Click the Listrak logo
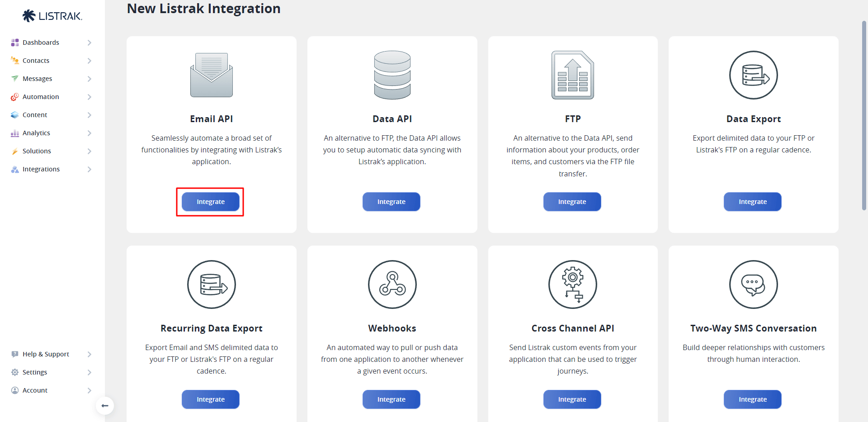This screenshot has width=868, height=422. click(52, 16)
